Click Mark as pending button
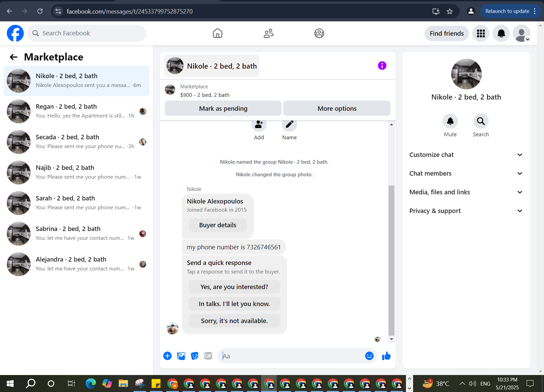This screenshot has height=392, width=544. (x=223, y=108)
